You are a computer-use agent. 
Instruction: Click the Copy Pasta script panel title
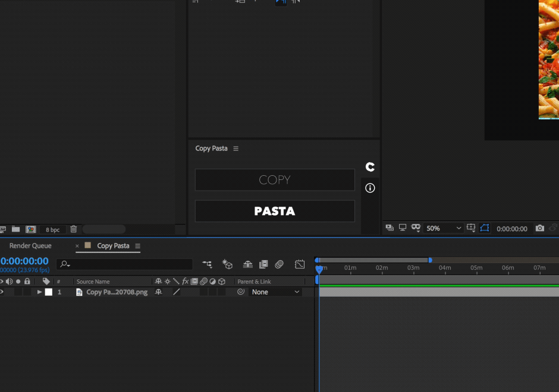[211, 148]
